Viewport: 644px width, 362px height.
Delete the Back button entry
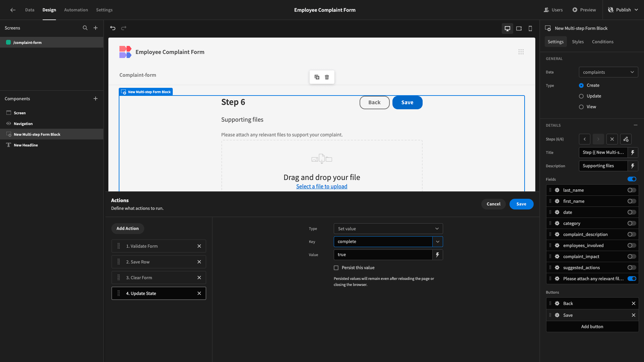(634, 303)
